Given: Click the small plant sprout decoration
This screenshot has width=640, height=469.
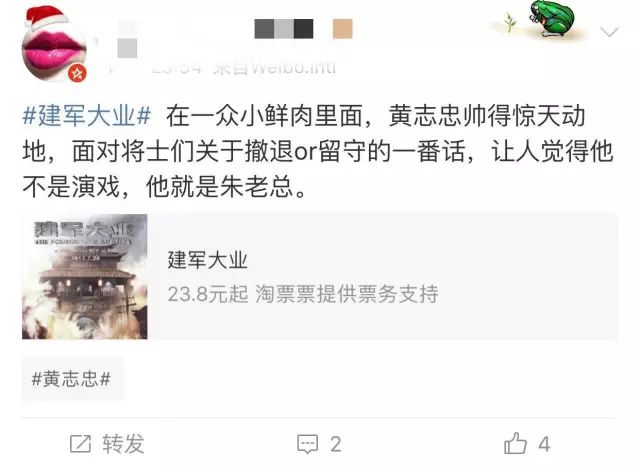Looking at the screenshot, I should tap(509, 22).
